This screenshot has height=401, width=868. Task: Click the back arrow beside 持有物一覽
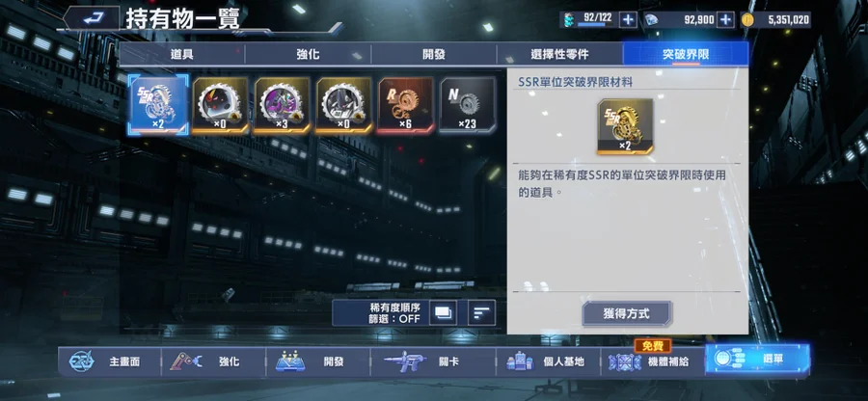[92, 19]
